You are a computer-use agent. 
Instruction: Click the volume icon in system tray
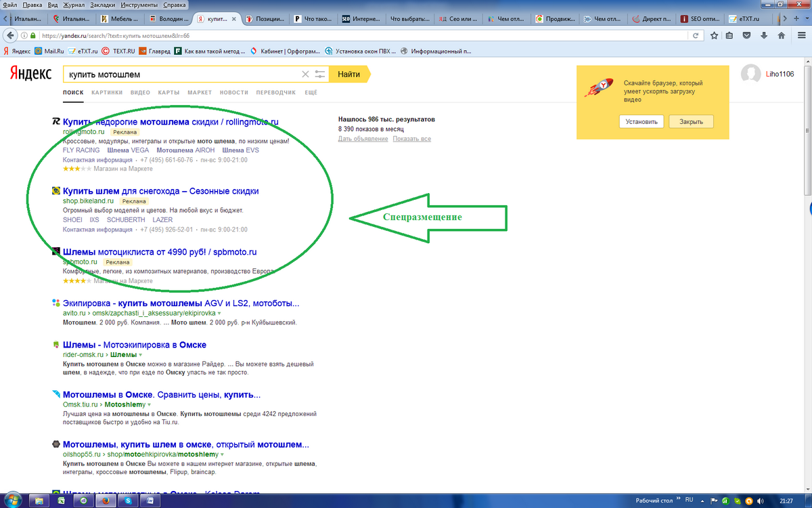pos(761,501)
